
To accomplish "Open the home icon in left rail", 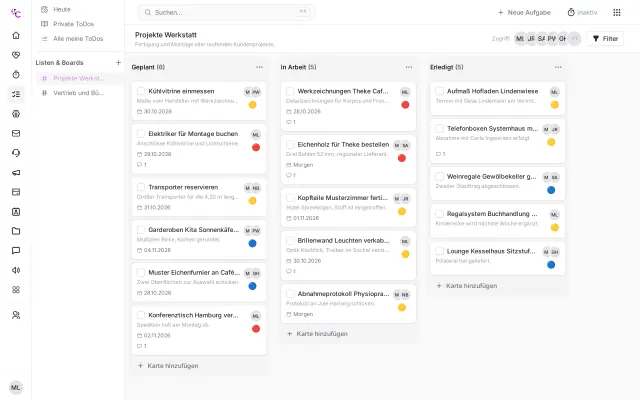I will pyautogui.click(x=16, y=36).
